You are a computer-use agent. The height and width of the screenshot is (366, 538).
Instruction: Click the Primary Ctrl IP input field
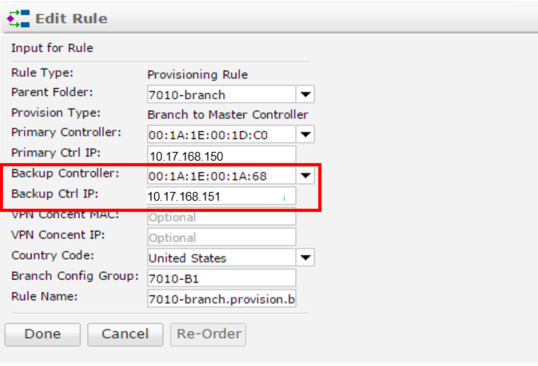click(221, 155)
